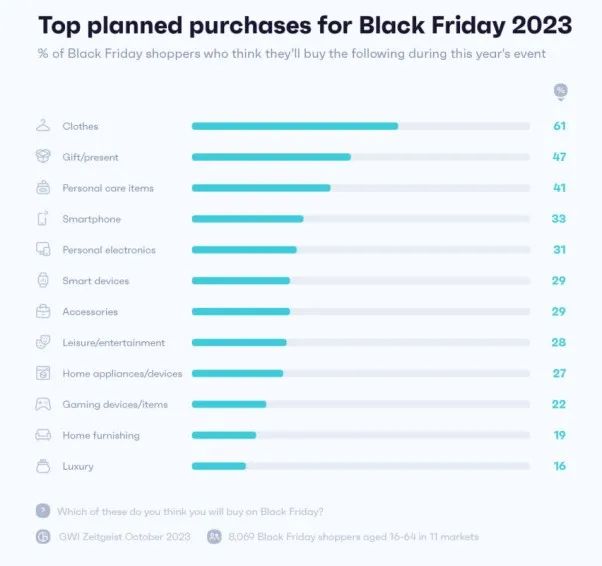Click the gift box icon
This screenshot has width=602, height=566.
pos(43,157)
